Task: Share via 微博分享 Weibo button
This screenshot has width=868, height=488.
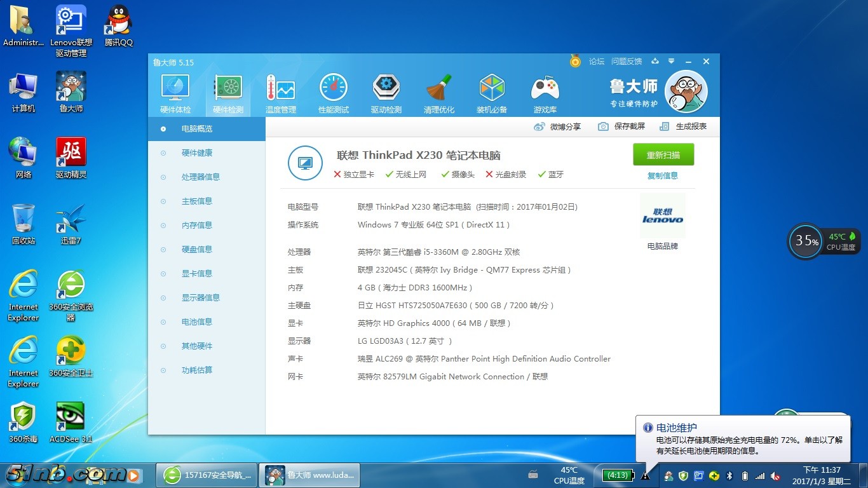Action: pos(557,126)
